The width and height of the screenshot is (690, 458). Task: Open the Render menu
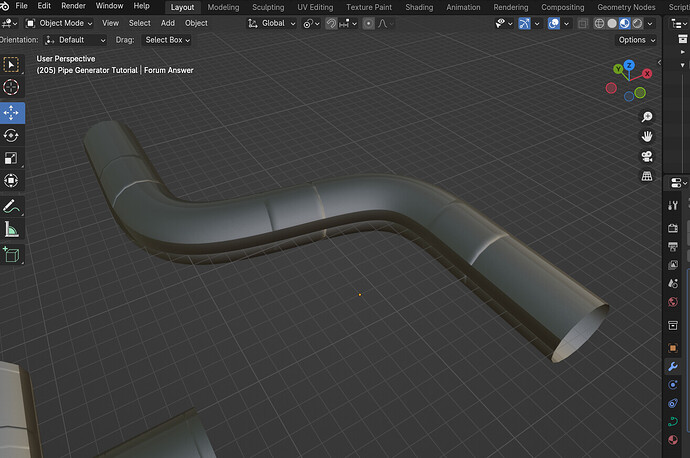click(x=73, y=6)
